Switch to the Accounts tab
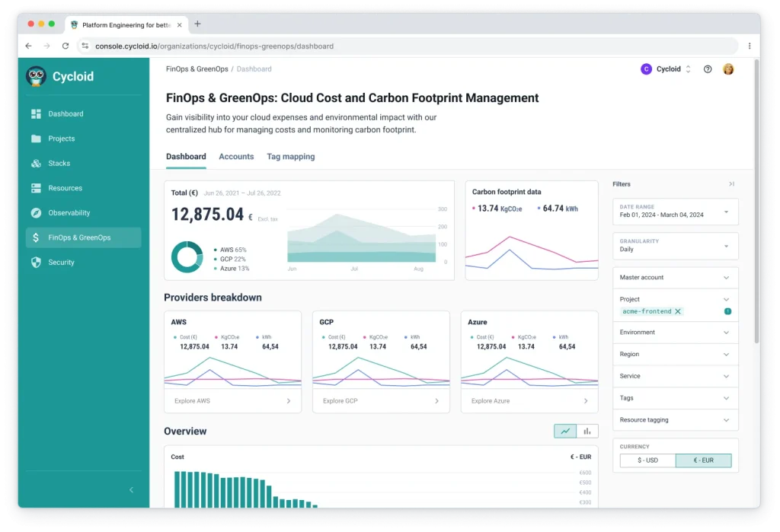Screen dimensions: 780x532 point(236,157)
